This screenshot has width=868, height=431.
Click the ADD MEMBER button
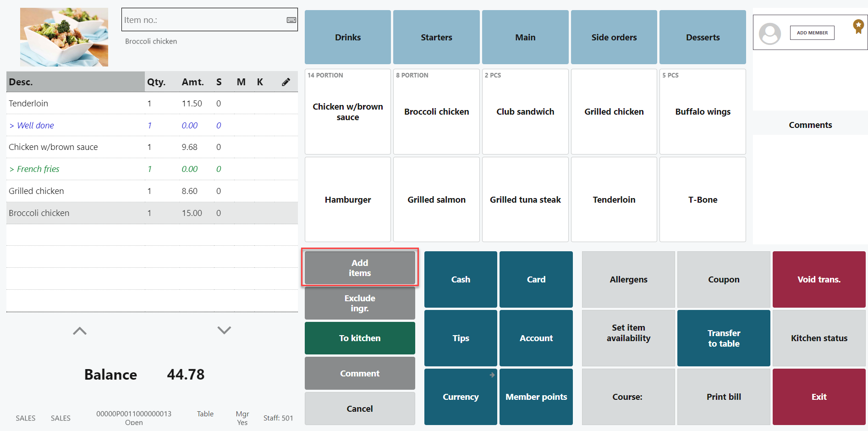click(812, 33)
